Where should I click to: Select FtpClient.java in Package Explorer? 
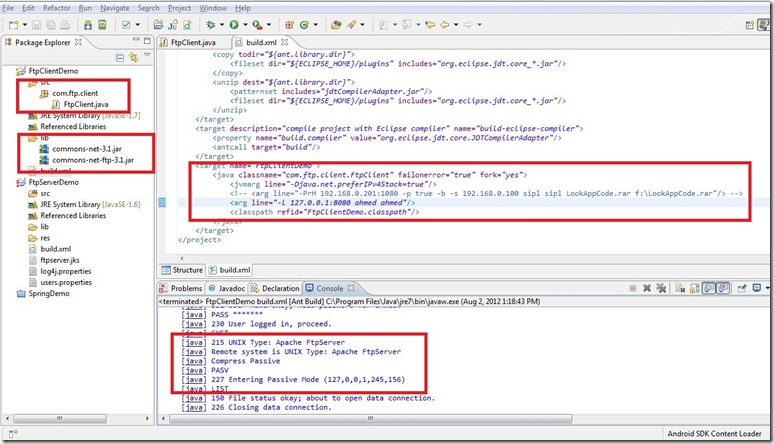click(86, 104)
